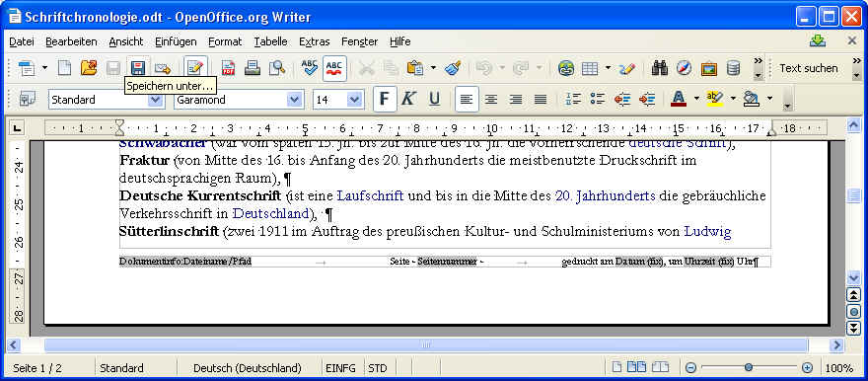This screenshot has height=381, width=868.
Task: Follow the Laufschrift hyperlink in text
Action: point(370,196)
